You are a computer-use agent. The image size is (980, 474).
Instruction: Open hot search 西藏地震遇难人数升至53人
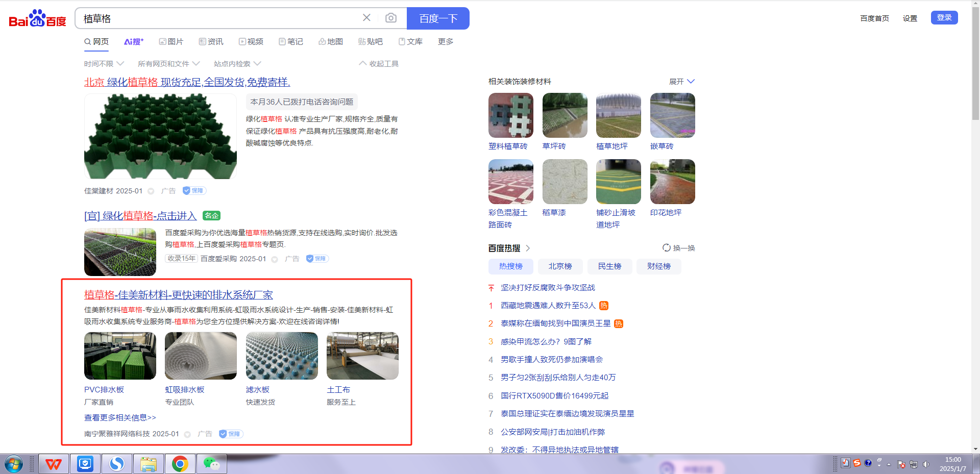[548, 306]
